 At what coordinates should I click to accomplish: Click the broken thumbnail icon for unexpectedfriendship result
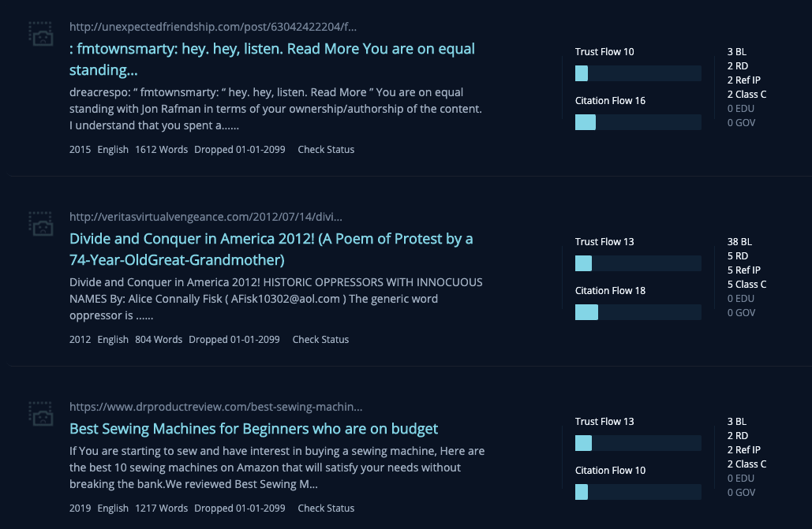[x=41, y=34]
